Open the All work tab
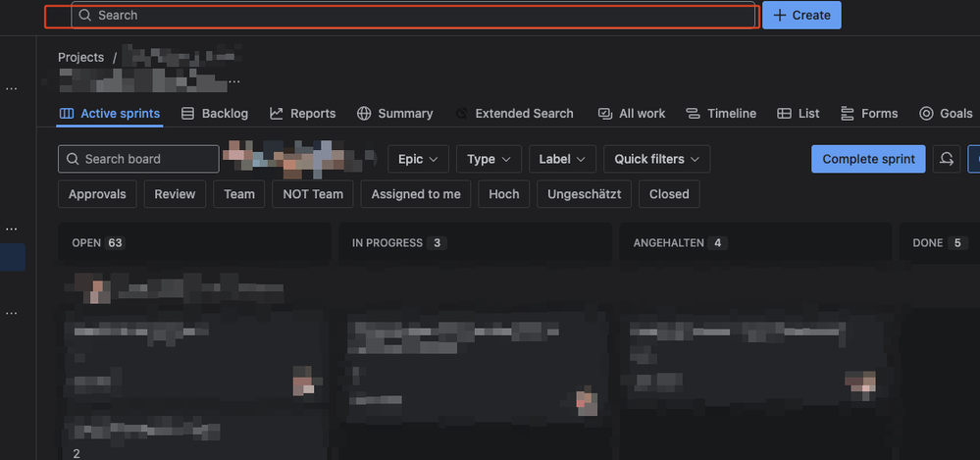Viewport: 980px width, 460px height. 631,113
